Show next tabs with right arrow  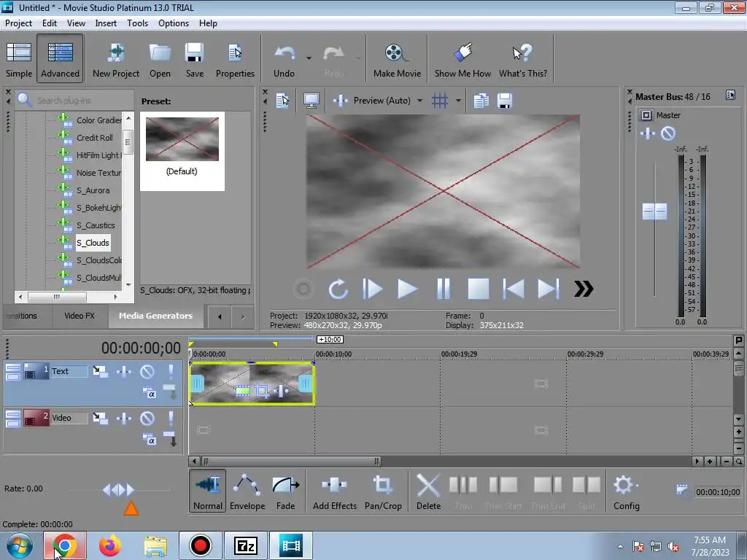pyautogui.click(x=243, y=316)
